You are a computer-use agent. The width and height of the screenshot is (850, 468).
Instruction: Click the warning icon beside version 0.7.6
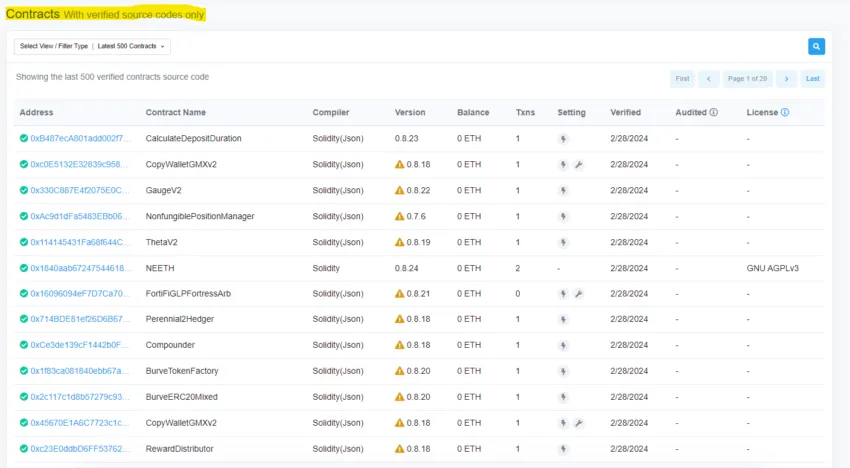(x=400, y=217)
